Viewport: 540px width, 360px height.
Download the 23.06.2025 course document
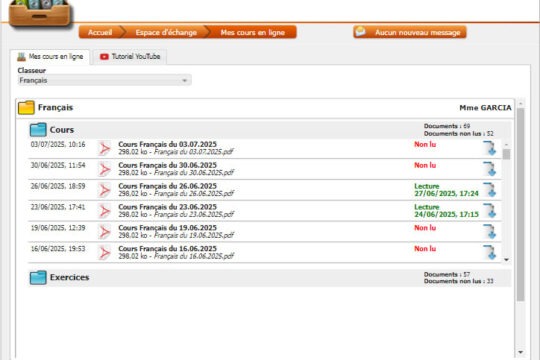[x=489, y=211]
